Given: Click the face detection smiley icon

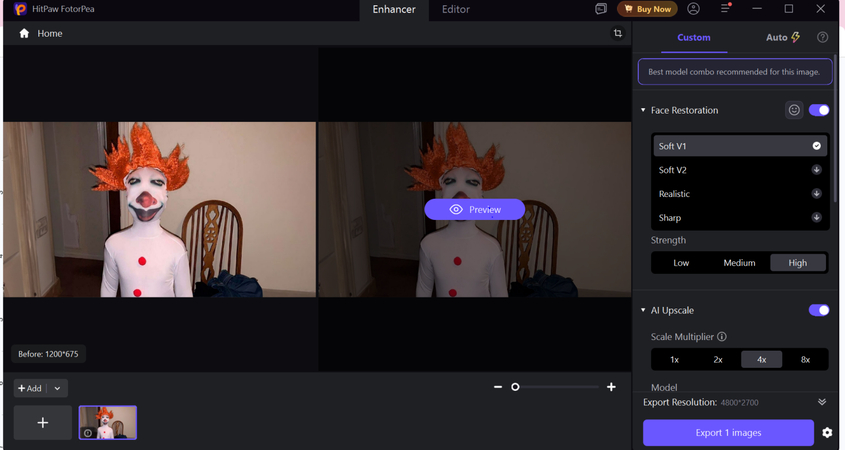Looking at the screenshot, I should (x=794, y=110).
